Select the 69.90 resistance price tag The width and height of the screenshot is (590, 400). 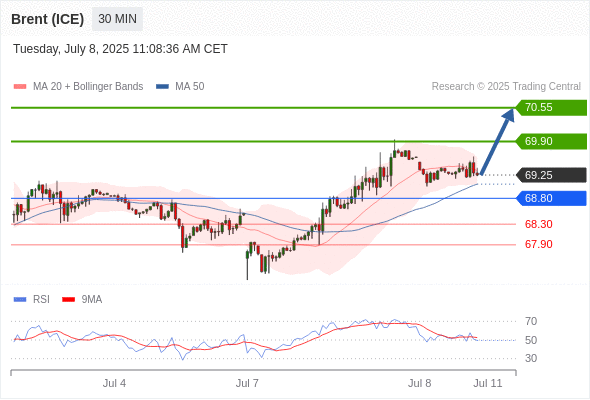551,141
